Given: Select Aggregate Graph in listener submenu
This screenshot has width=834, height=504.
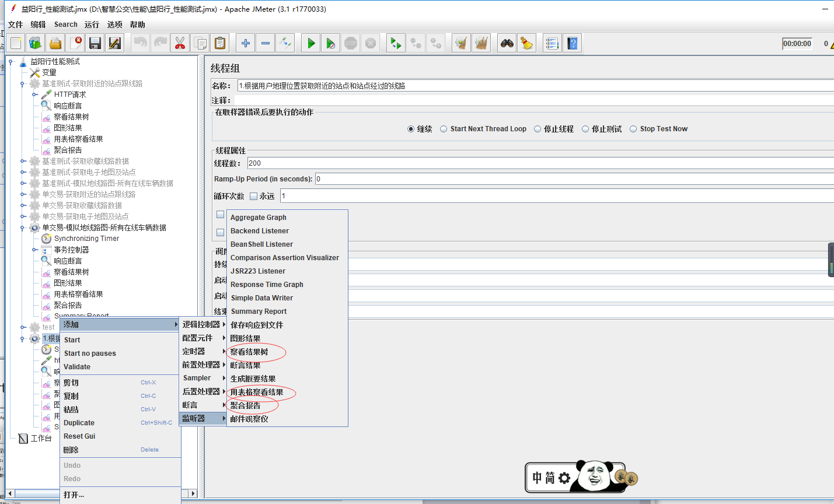Looking at the screenshot, I should [259, 217].
